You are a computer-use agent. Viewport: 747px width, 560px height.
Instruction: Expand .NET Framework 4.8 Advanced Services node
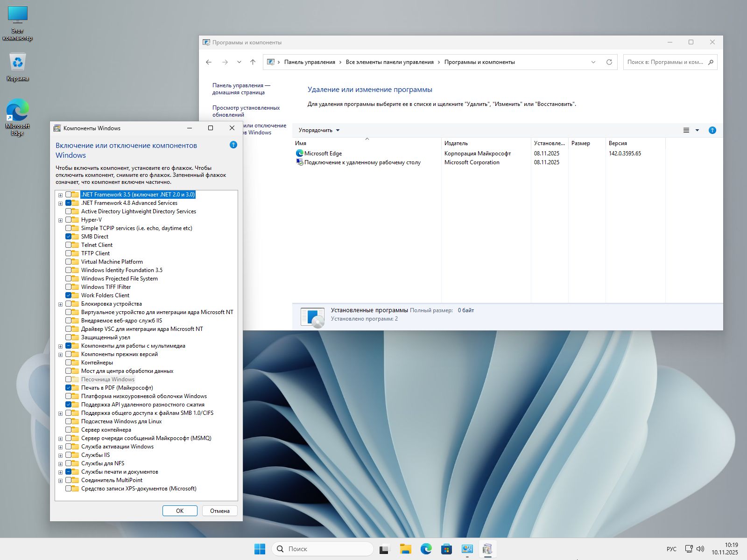coord(60,203)
